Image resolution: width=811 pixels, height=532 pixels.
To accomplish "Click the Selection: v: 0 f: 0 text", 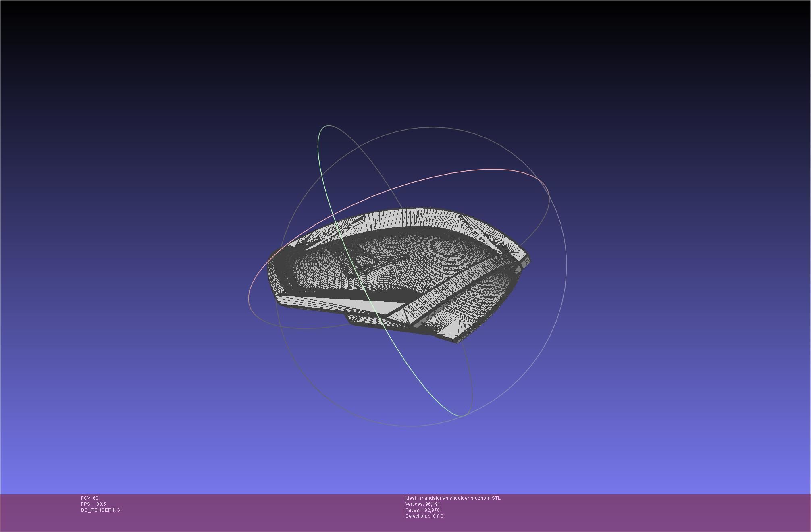I will click(x=424, y=516).
